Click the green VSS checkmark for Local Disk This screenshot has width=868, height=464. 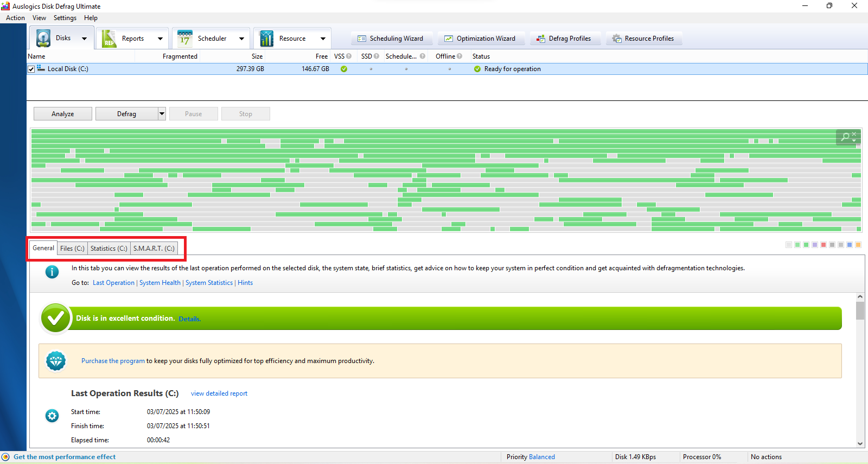click(344, 69)
